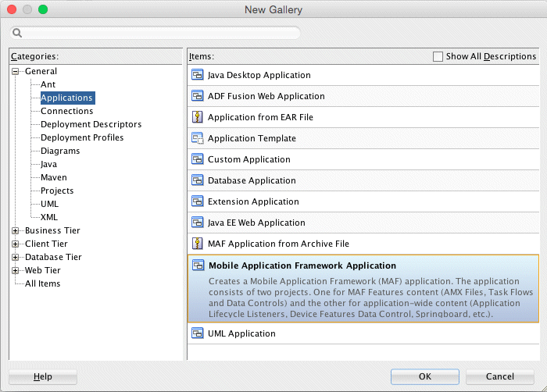The height and width of the screenshot is (392, 547).
Task: Click the Application Template icon
Action: (x=198, y=139)
